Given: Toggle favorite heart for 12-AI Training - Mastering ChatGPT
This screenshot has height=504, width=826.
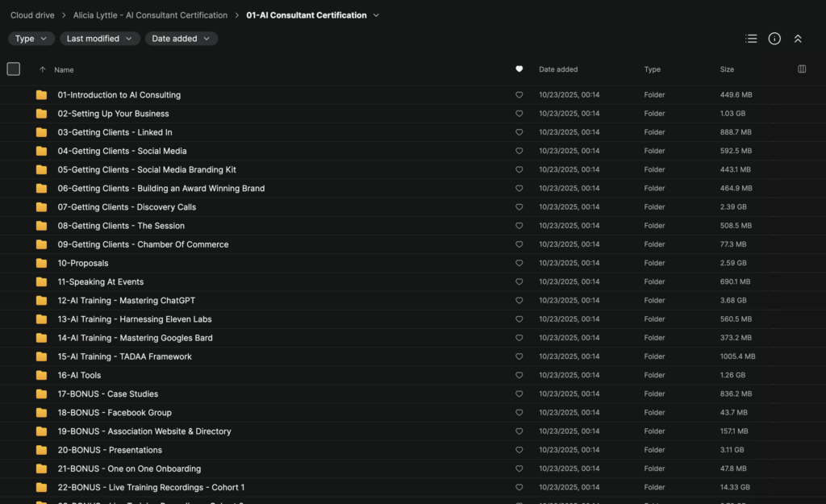Looking at the screenshot, I should click(x=519, y=301).
